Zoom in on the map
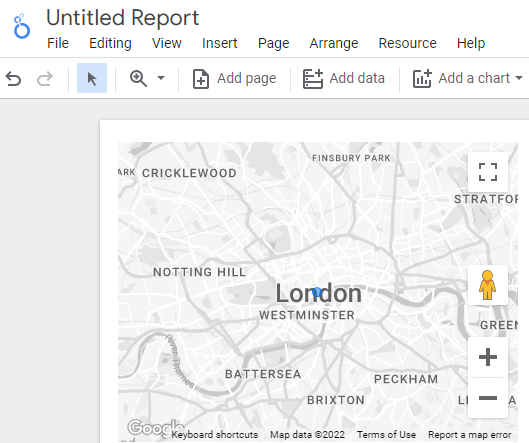529x443 pixels. (488, 357)
